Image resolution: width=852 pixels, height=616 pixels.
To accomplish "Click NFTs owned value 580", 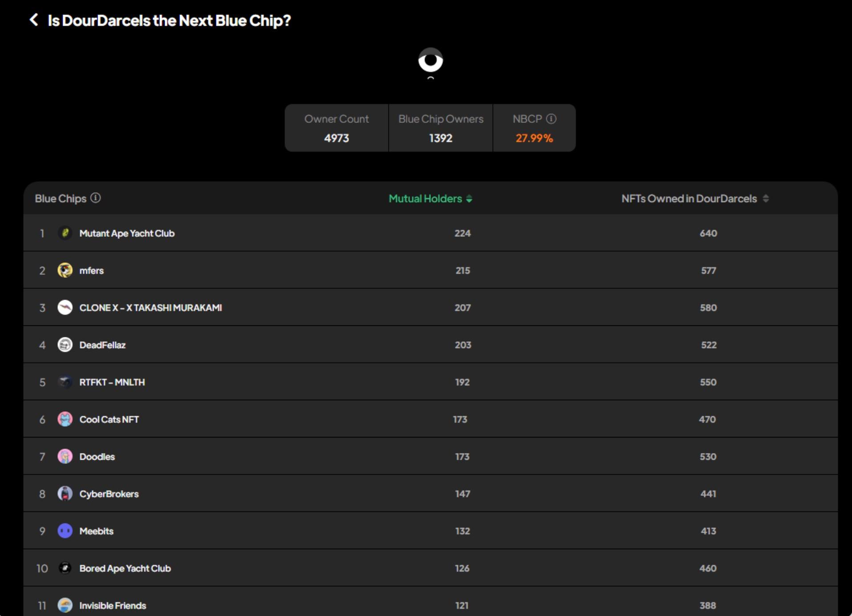I will pyautogui.click(x=708, y=308).
